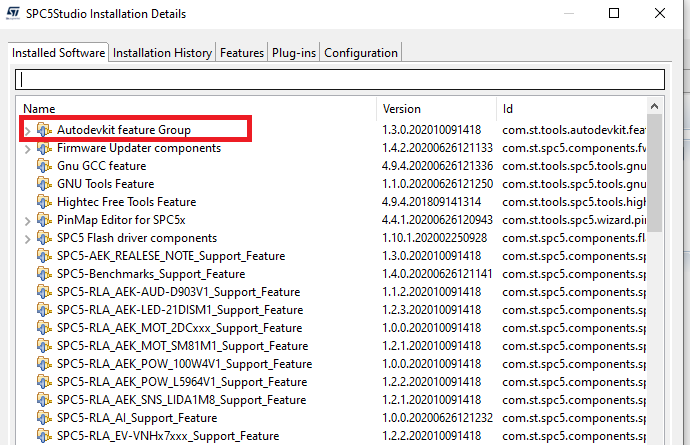
Task: Click the Gnu GCC feature icon
Action: click(44, 166)
